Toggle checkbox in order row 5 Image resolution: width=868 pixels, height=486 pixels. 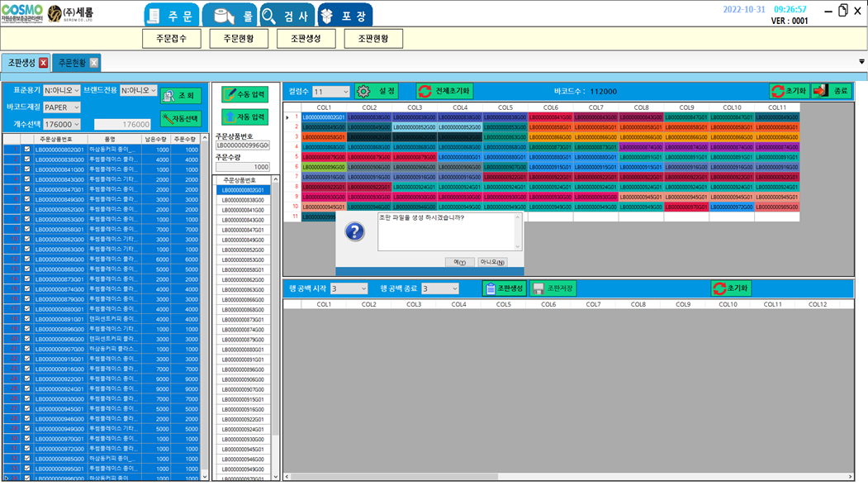[x=27, y=189]
